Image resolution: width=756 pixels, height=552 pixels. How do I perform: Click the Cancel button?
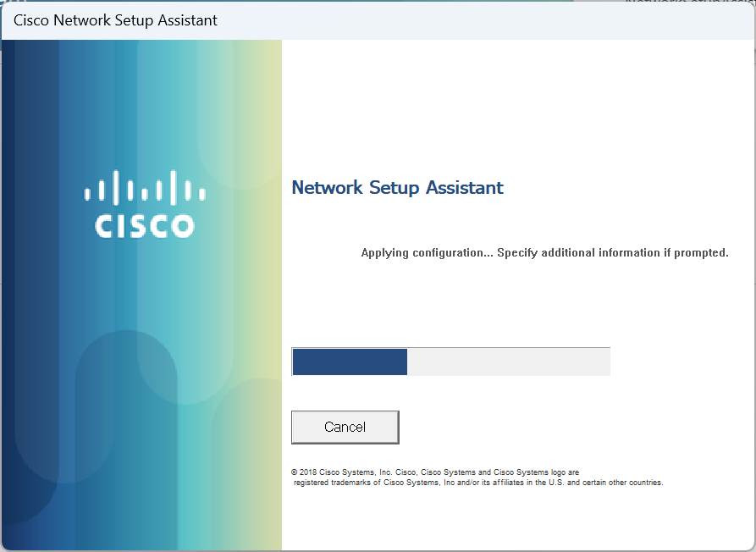pyautogui.click(x=345, y=428)
